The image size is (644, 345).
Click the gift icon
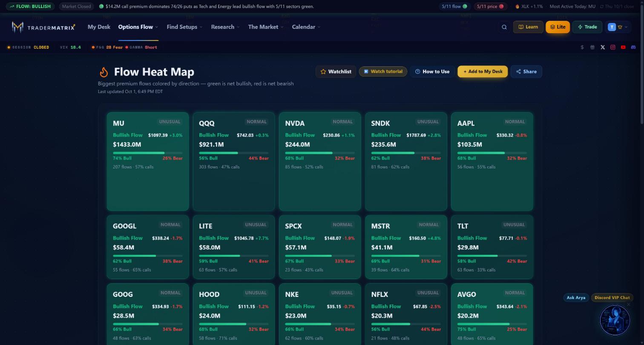592,47
